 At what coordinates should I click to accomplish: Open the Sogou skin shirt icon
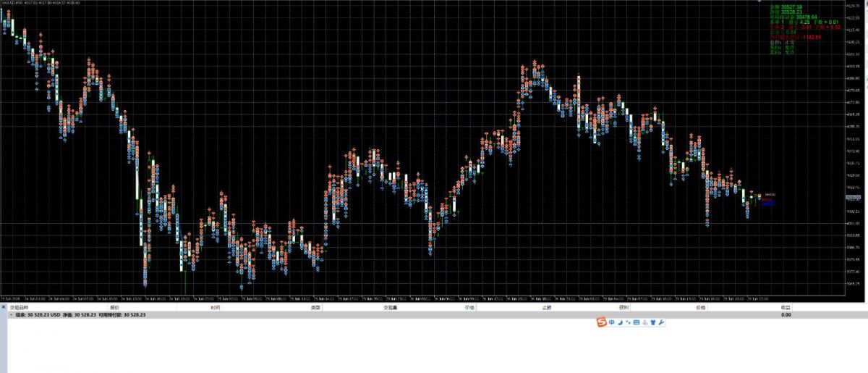coord(652,322)
